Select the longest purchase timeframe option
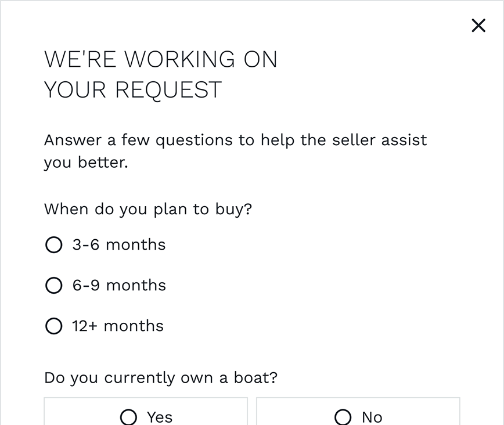Viewport: 504px width, 425px height. click(x=53, y=326)
